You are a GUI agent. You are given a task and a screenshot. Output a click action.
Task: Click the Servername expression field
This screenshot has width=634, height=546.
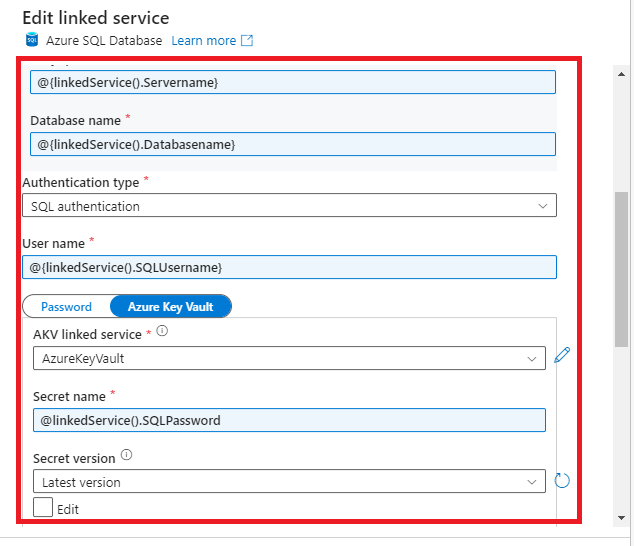click(x=293, y=82)
